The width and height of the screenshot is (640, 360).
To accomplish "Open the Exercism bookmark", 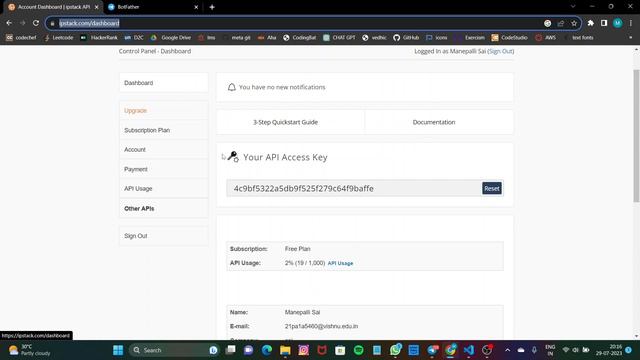I will point(470,38).
